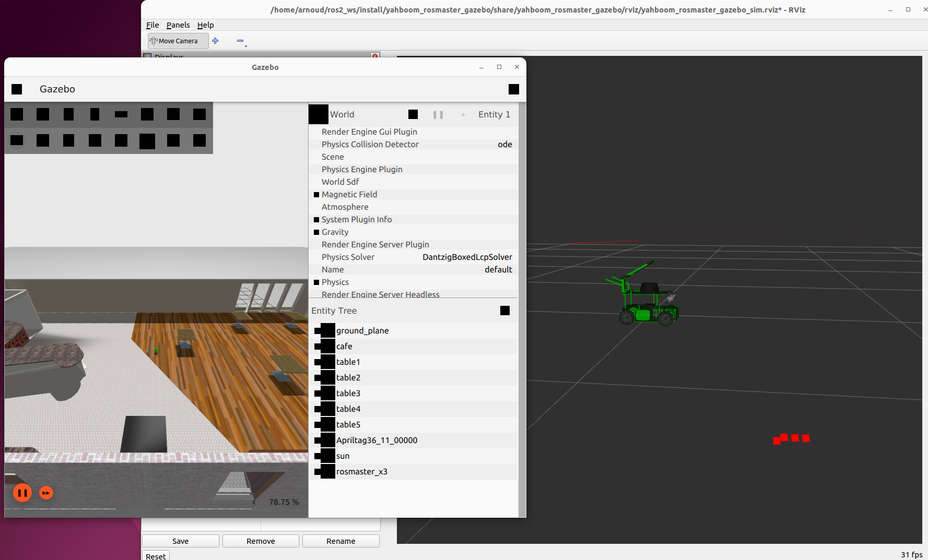Open plugin menu at Gazebo top-right

tap(513, 89)
